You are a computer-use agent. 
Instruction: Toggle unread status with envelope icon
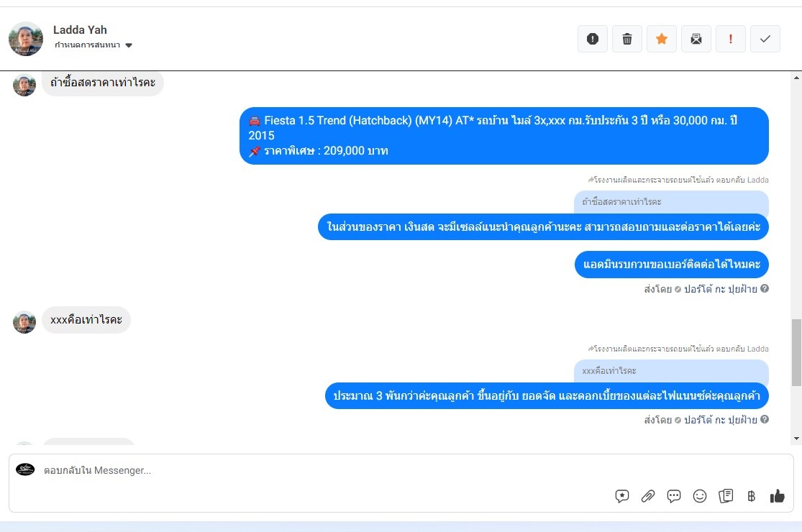[696, 39]
